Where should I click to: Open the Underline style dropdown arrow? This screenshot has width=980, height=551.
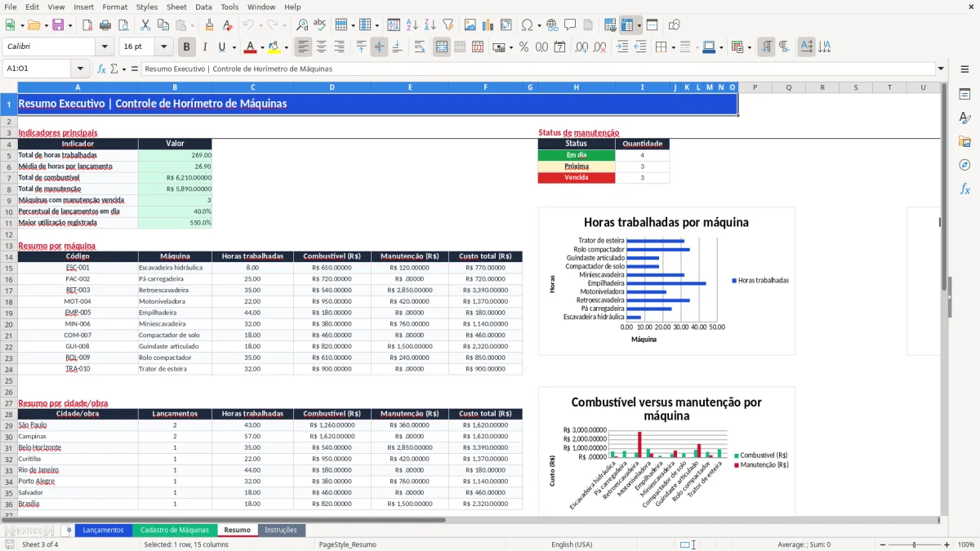234,47
